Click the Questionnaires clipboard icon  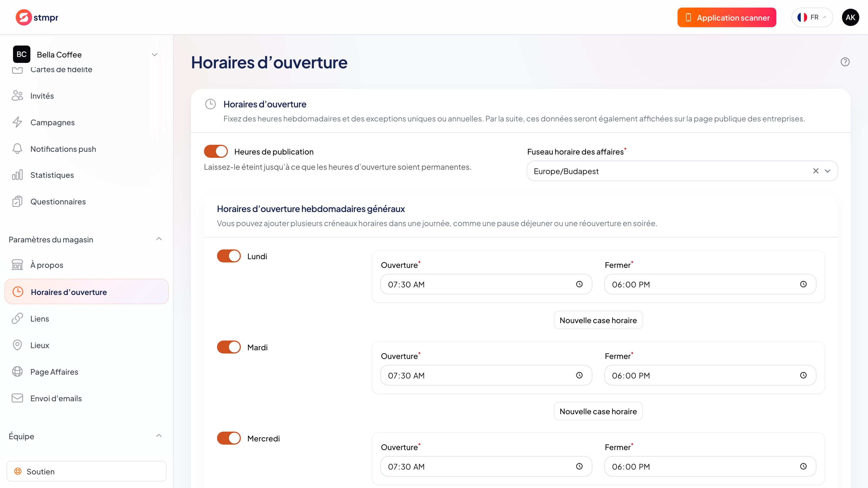[17, 201]
